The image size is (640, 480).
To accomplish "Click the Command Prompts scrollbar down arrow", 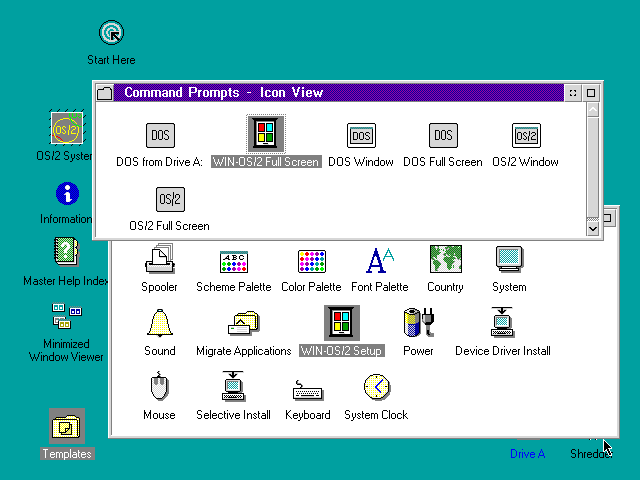I will (593, 229).
